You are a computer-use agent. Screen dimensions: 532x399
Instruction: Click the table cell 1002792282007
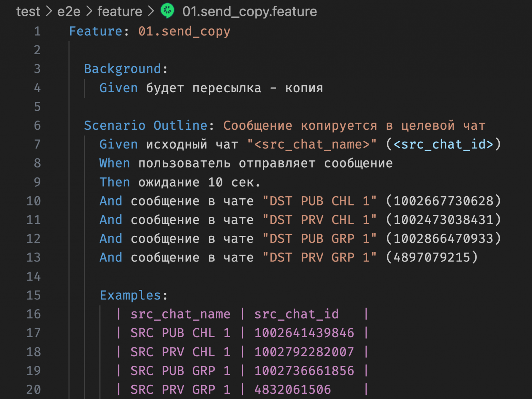[x=304, y=352]
